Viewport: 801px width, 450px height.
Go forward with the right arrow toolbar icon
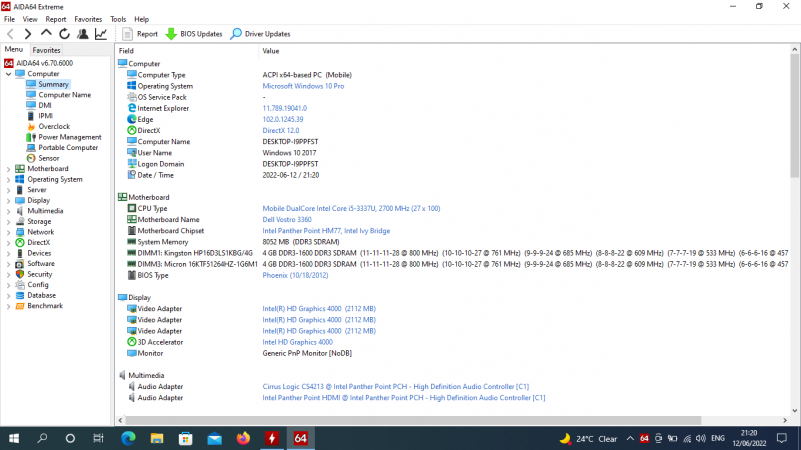tap(28, 34)
